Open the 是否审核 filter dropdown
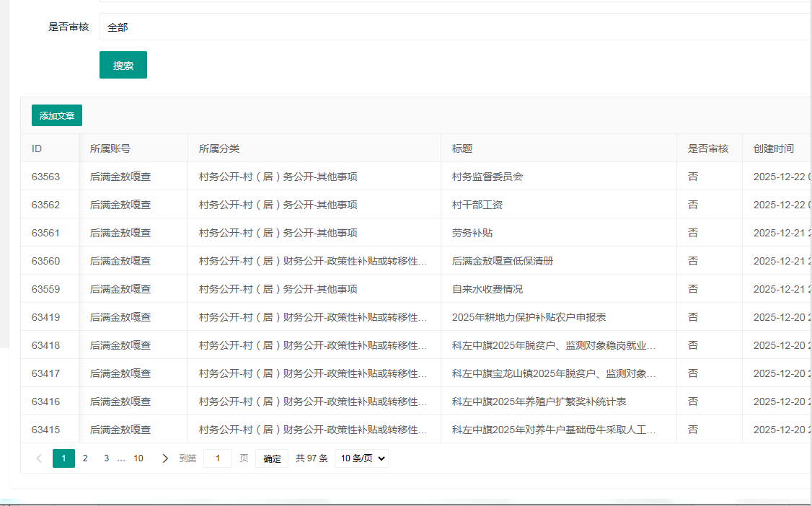 454,27
